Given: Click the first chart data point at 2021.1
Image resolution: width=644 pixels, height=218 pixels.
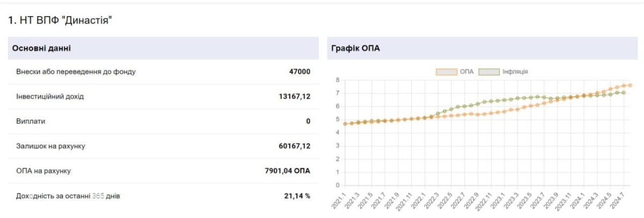Looking at the screenshot, I should click(x=345, y=124).
